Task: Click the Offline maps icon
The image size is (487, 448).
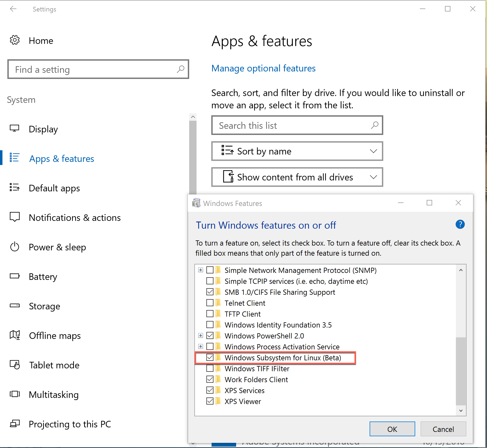Action: click(15, 335)
